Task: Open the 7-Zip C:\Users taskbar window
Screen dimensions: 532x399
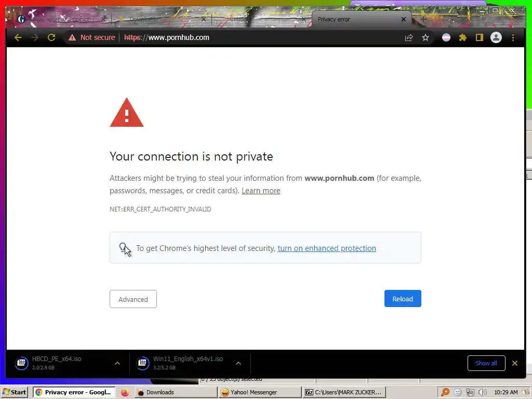Action: click(344, 392)
